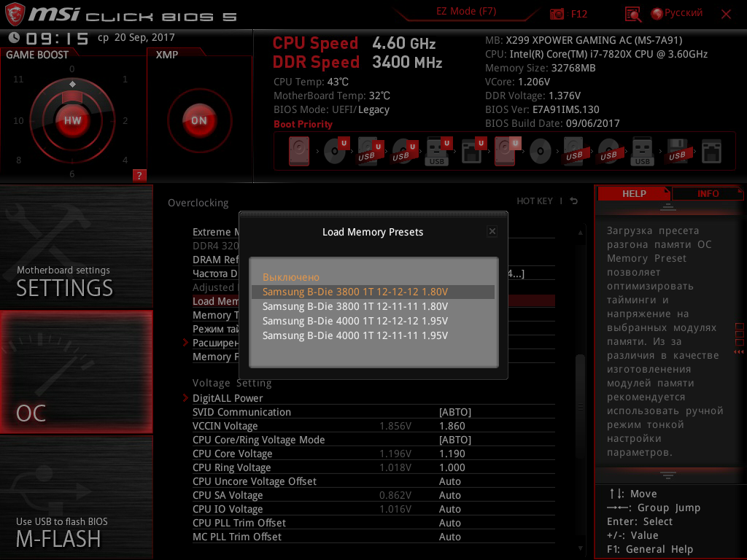
Task: Open SVID Communication [АВТО] value dropdown
Action: point(455,412)
